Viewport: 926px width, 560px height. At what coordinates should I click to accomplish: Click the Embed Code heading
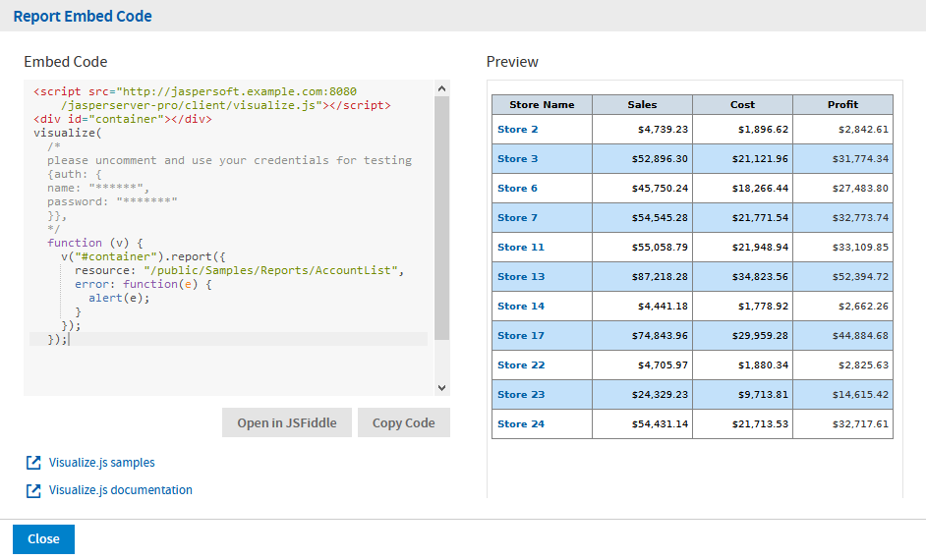coord(66,62)
